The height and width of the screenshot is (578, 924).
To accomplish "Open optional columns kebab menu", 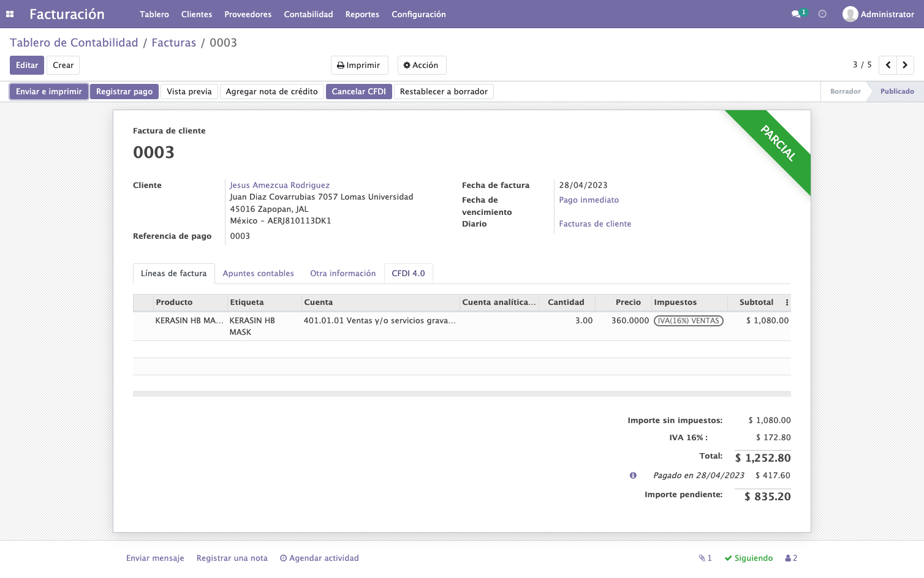I will [787, 302].
